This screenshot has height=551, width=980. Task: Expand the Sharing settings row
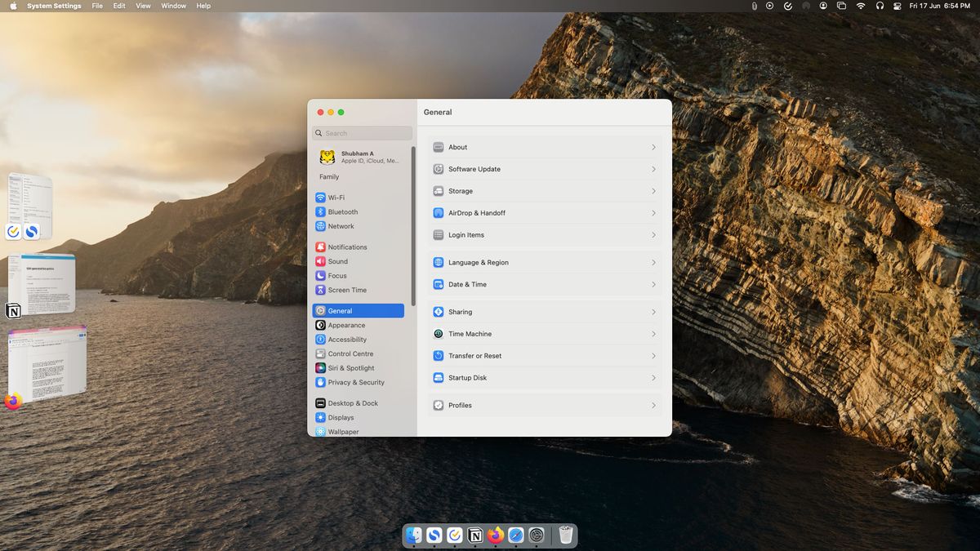pyautogui.click(x=653, y=311)
